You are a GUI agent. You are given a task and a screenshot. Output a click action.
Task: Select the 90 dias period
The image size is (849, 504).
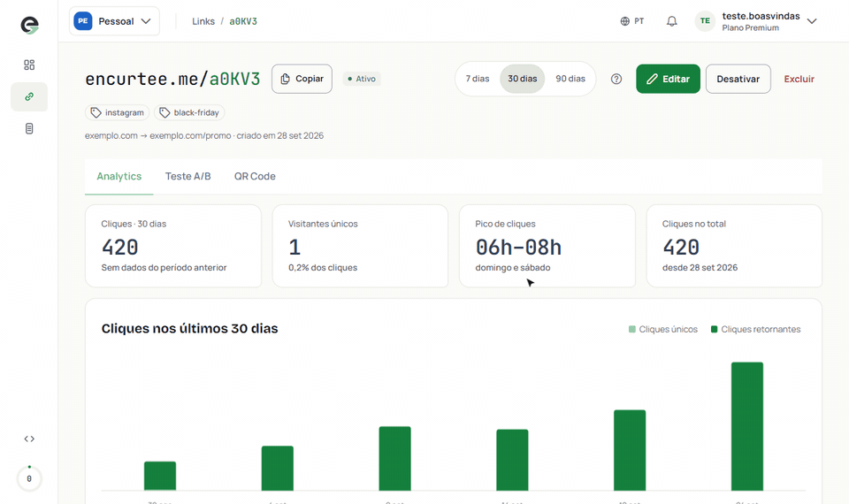click(570, 79)
